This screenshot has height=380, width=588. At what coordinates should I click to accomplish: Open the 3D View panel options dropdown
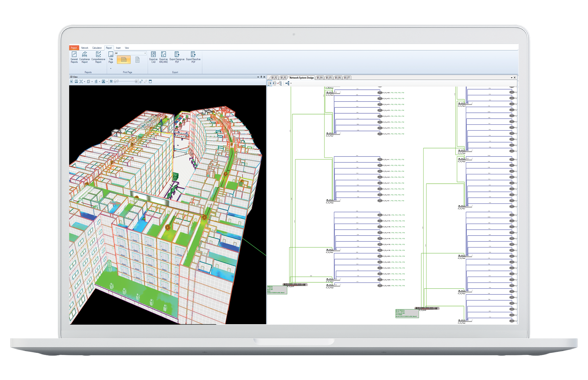[x=258, y=77]
